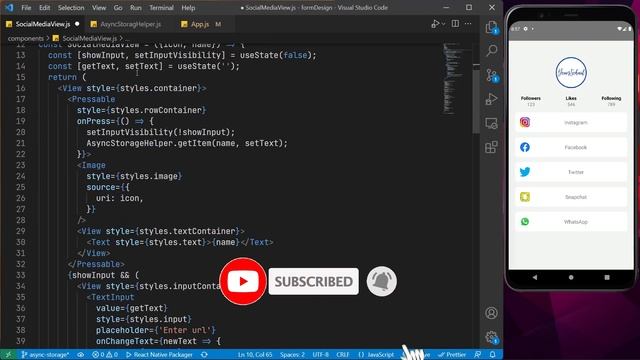Click the errors and warnings counter
This screenshot has width=640, height=360.
(x=104, y=354)
